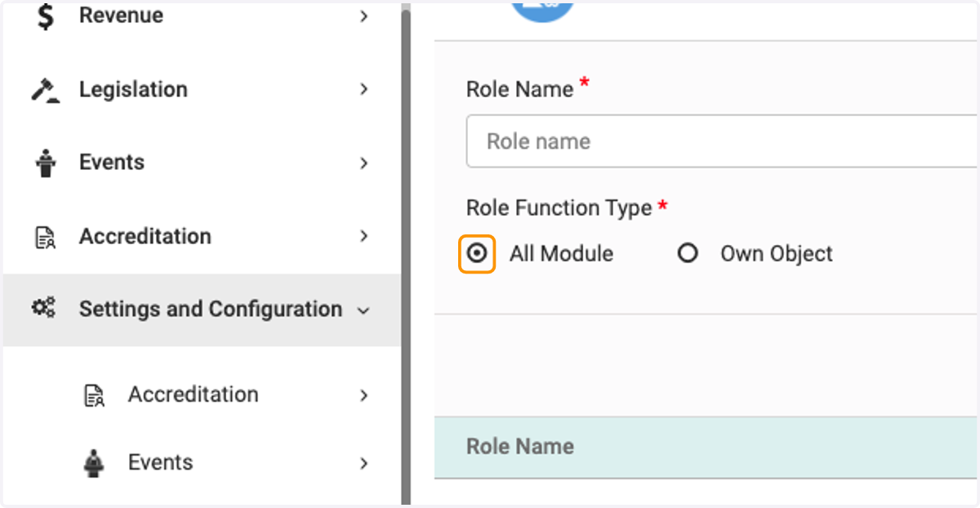The width and height of the screenshot is (980, 508).
Task: Expand the Events submenu chevron under Settings
Action: coord(364,463)
